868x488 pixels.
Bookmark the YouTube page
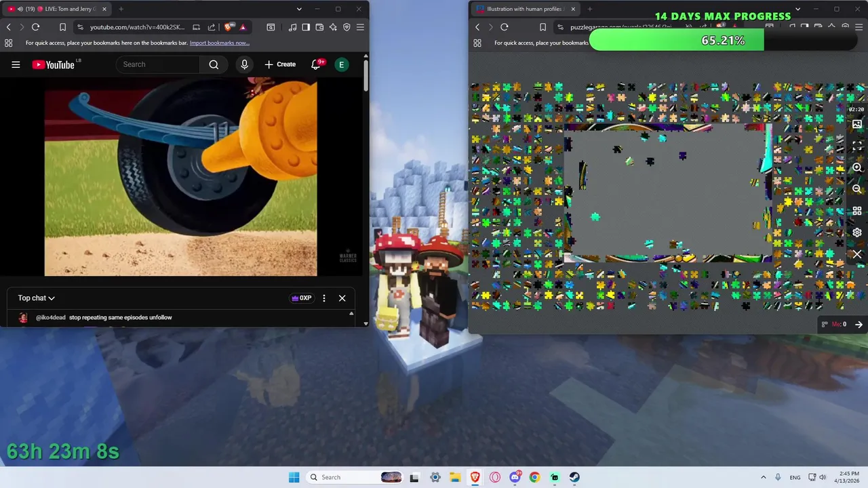(62, 27)
